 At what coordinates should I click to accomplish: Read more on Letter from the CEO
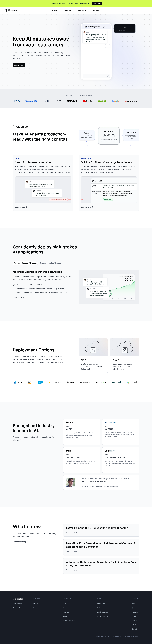71,533
